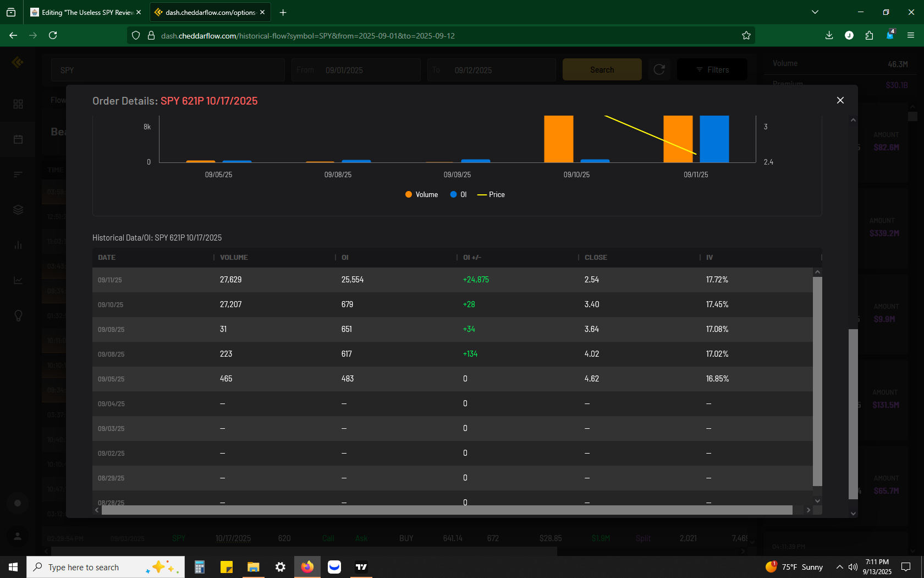Open Firefox application menu
The image size is (924, 578).
pos(911,35)
